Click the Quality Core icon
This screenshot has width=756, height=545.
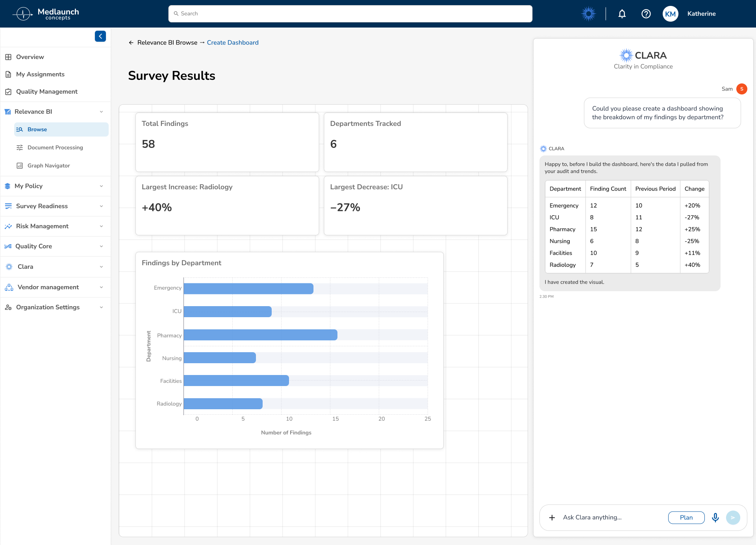click(x=8, y=246)
